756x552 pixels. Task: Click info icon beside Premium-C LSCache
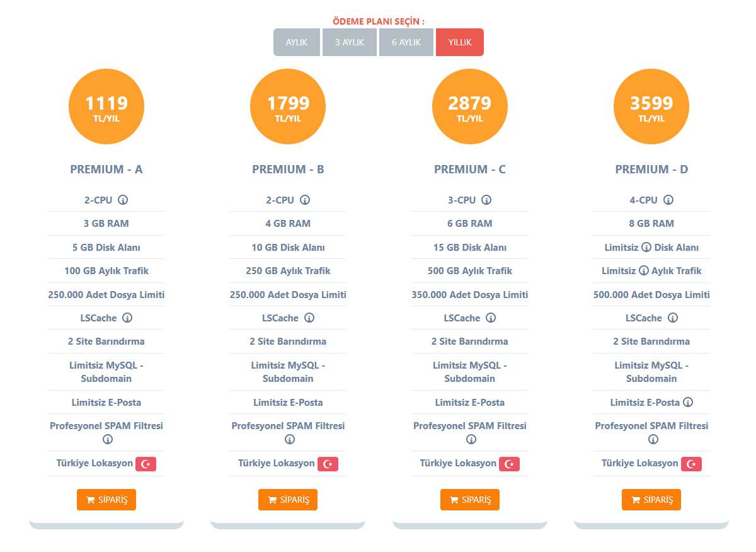491,318
